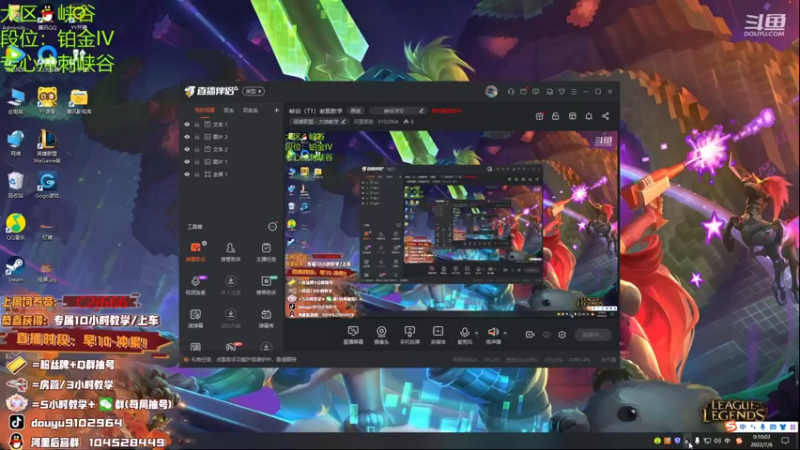Open the 带货助手 shop tool
Screen dimensions: 800x450
[x=266, y=285]
